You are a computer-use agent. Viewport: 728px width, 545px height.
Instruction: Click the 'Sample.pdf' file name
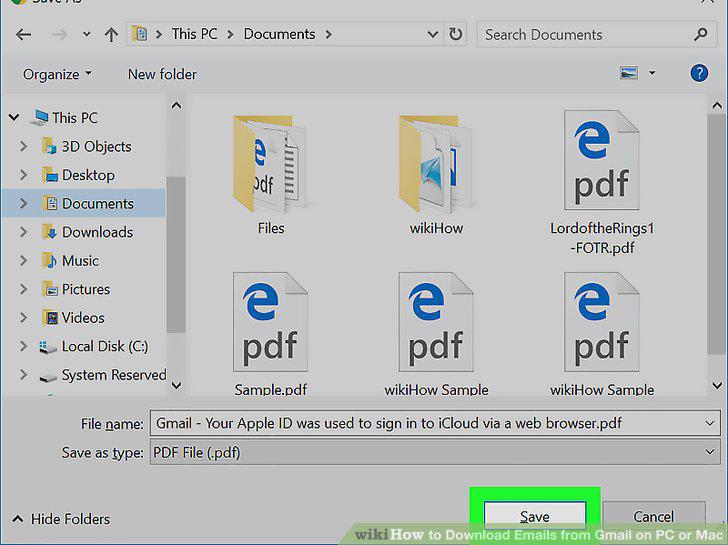[x=271, y=389]
